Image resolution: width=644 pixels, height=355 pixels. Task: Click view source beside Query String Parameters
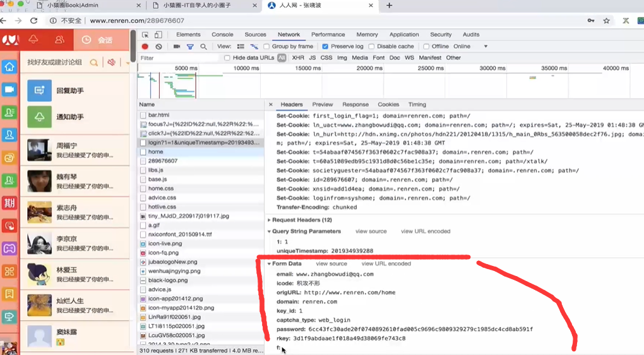click(x=371, y=231)
